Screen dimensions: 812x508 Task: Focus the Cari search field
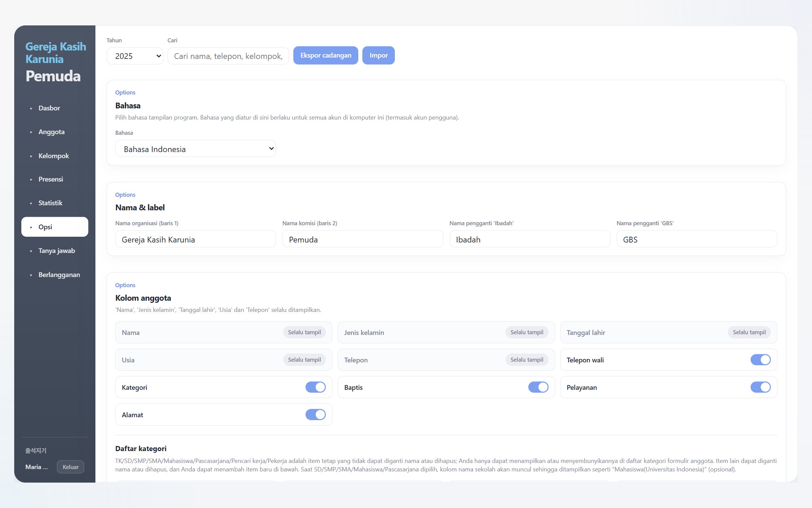pyautogui.click(x=228, y=56)
